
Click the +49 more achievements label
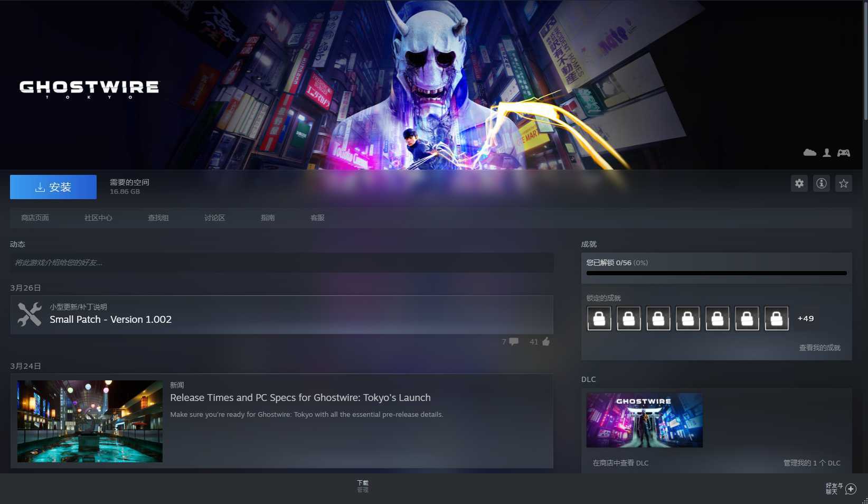(x=806, y=319)
